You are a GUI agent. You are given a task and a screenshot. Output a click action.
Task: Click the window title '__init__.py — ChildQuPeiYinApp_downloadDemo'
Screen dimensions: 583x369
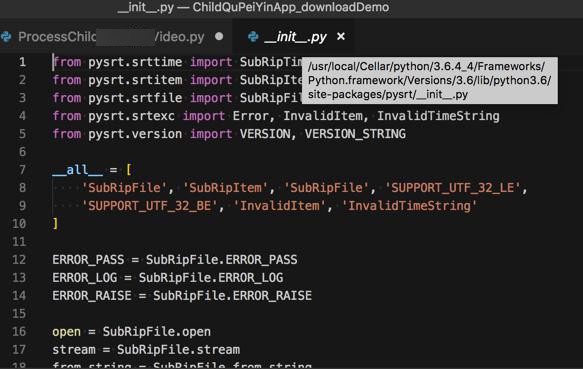pyautogui.click(x=253, y=7)
